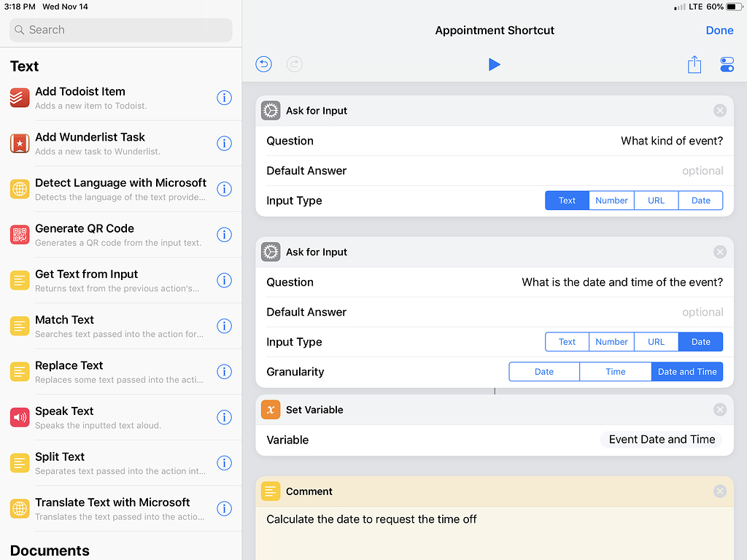
Task: Tap the Event Date and Time variable
Action: pos(662,440)
